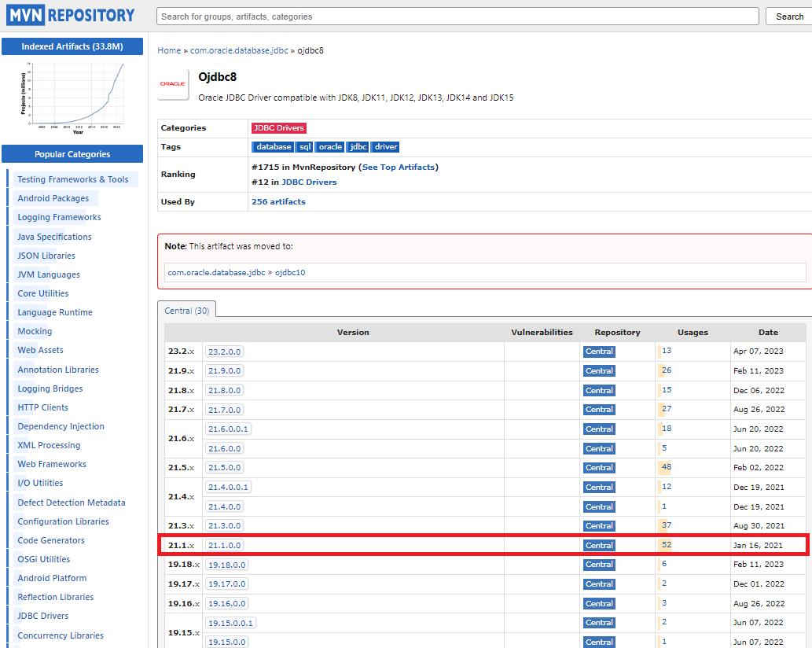The image size is (812, 648).
Task: Open com.oracle.database.jdbc link in the note box
Action: 216,272
